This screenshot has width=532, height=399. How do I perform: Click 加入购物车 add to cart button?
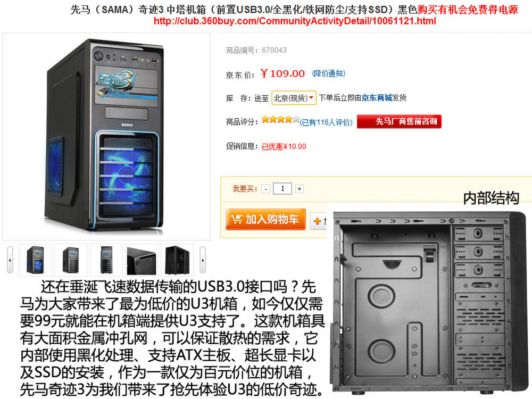pyautogui.click(x=265, y=220)
